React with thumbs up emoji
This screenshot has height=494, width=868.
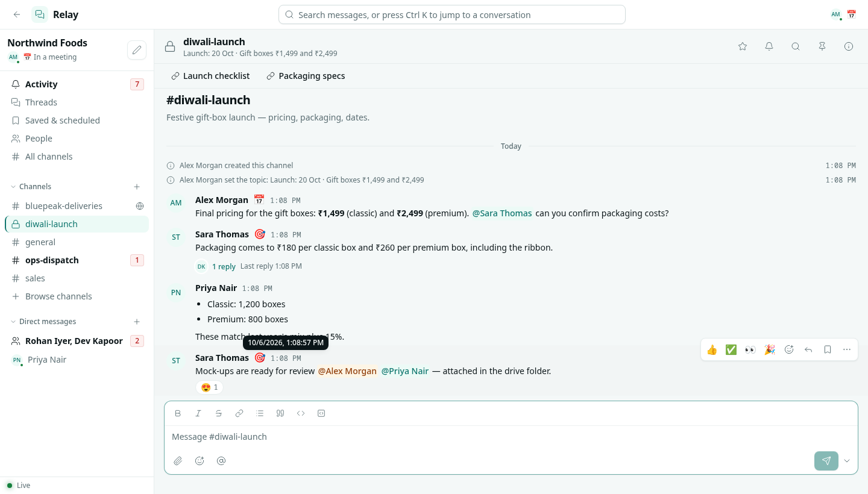[x=712, y=349]
